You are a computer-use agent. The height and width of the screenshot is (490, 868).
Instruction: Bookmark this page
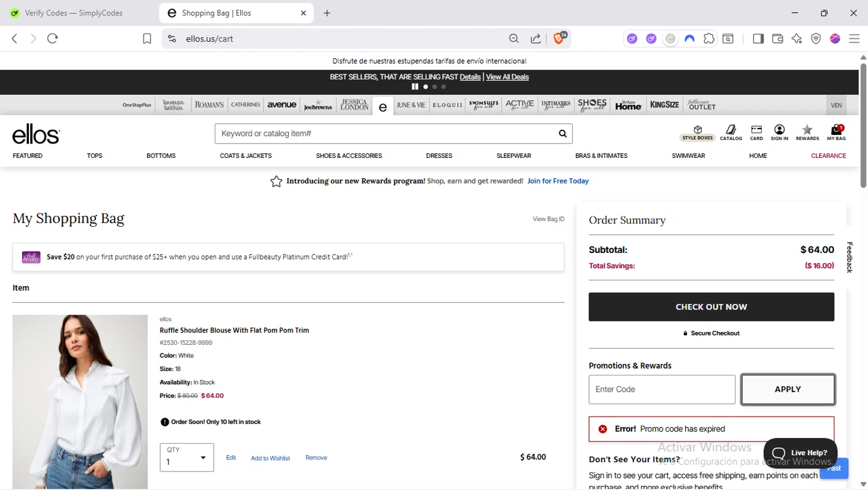tap(147, 39)
